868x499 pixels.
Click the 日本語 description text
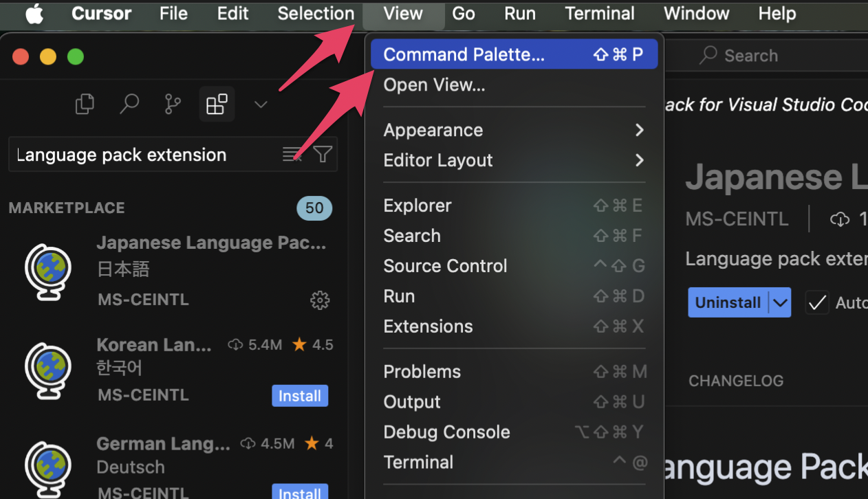click(123, 269)
